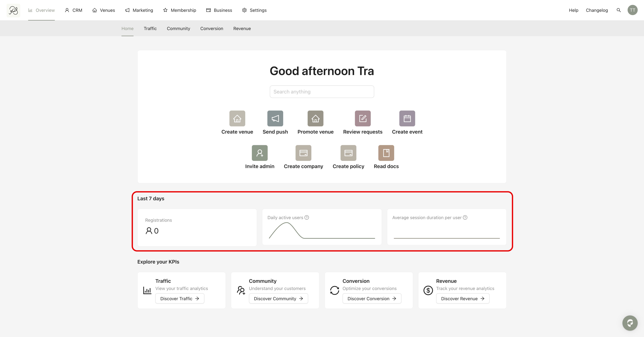Select the Promote venue icon

pyautogui.click(x=315, y=119)
